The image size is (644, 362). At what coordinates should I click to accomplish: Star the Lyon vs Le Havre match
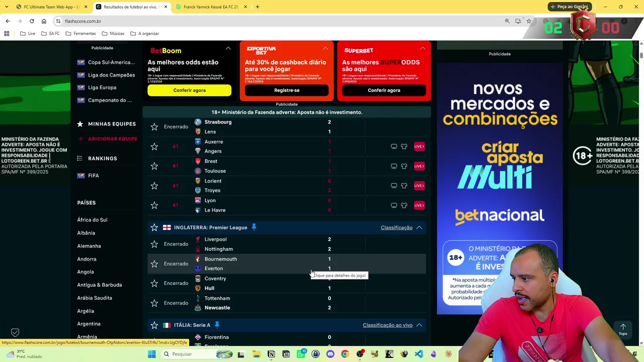point(154,205)
